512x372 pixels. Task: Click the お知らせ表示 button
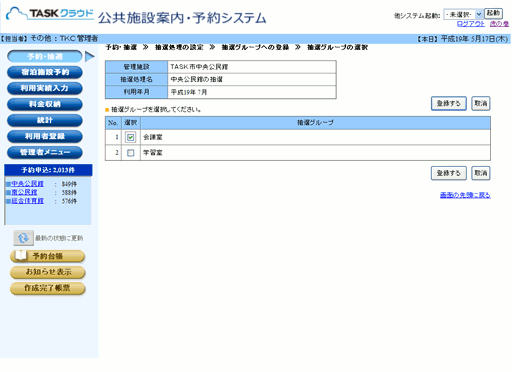(x=48, y=272)
